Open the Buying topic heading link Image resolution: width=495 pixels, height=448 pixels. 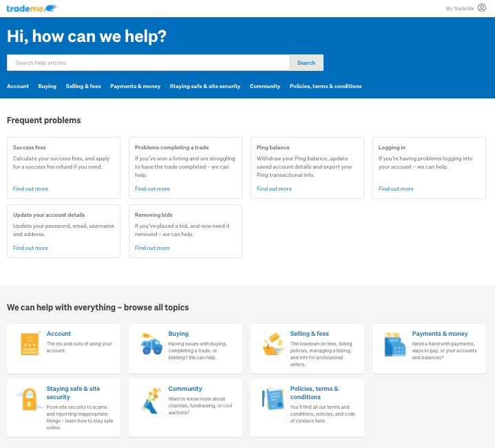tap(178, 334)
